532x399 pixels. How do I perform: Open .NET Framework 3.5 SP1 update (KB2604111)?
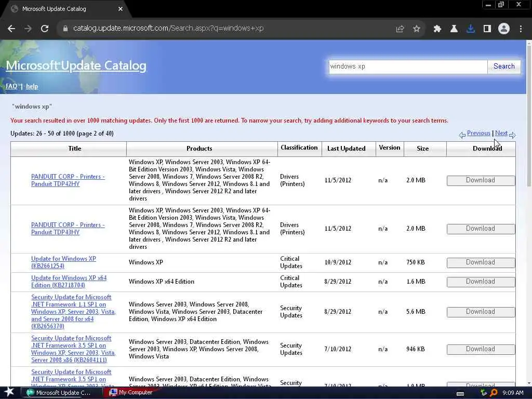tap(73, 349)
